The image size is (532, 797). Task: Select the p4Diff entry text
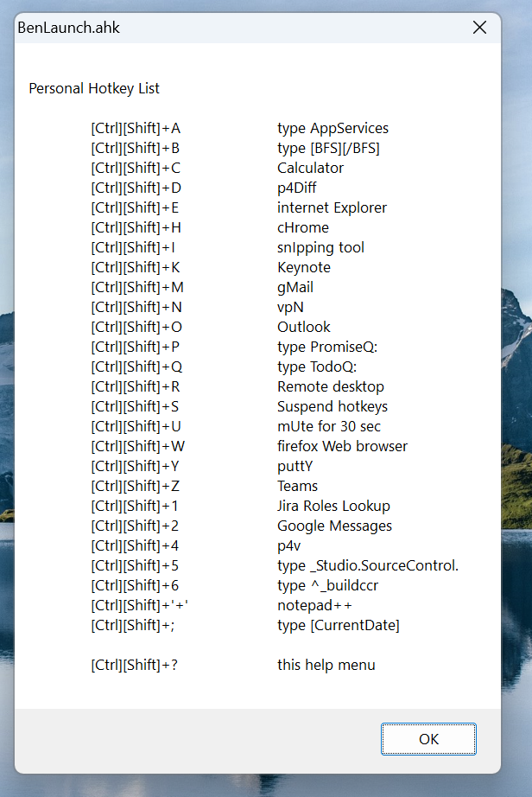(298, 188)
